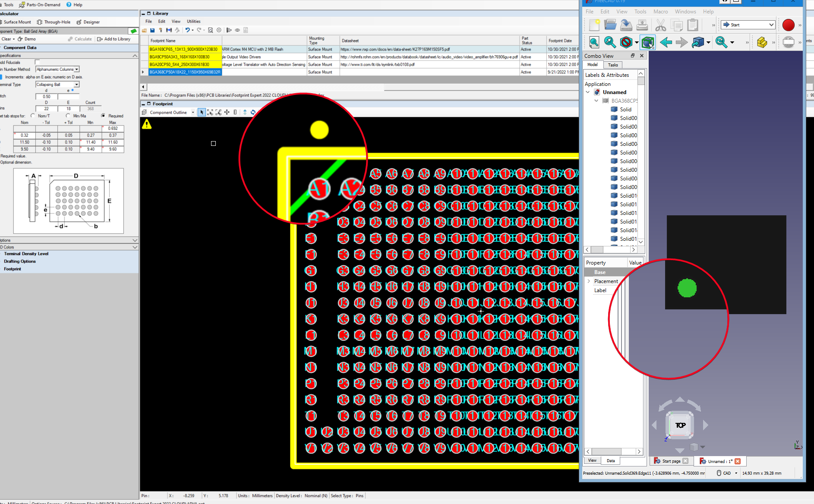Expand Placement property in FreeCAD

(x=588, y=281)
